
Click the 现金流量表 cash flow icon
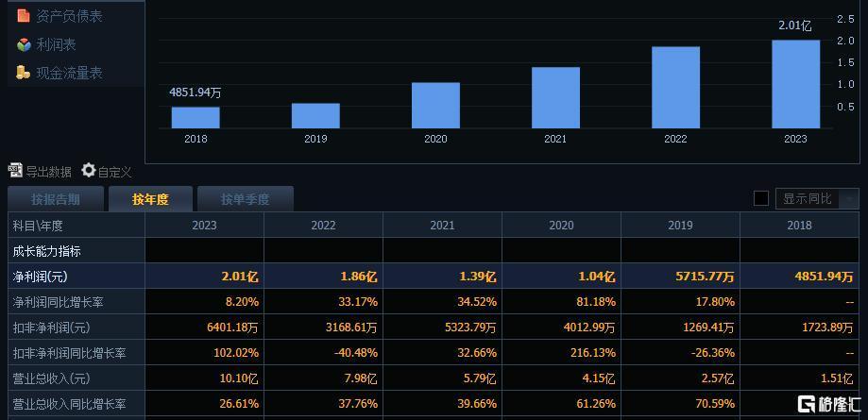coord(24,73)
